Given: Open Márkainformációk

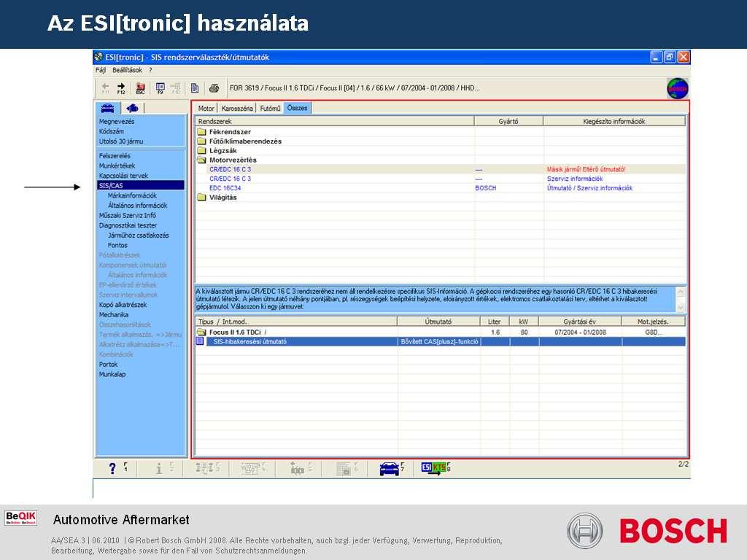Looking at the screenshot, I should tap(132, 195).
